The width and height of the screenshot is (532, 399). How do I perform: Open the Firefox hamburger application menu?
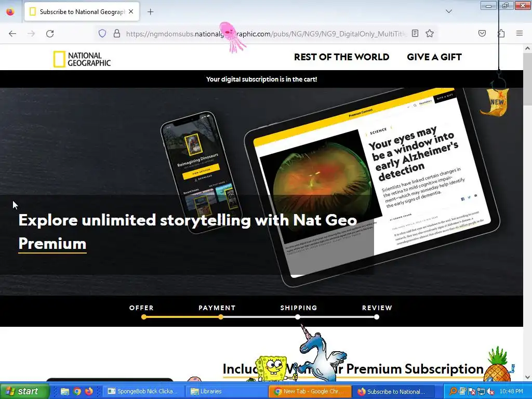pyautogui.click(x=520, y=33)
